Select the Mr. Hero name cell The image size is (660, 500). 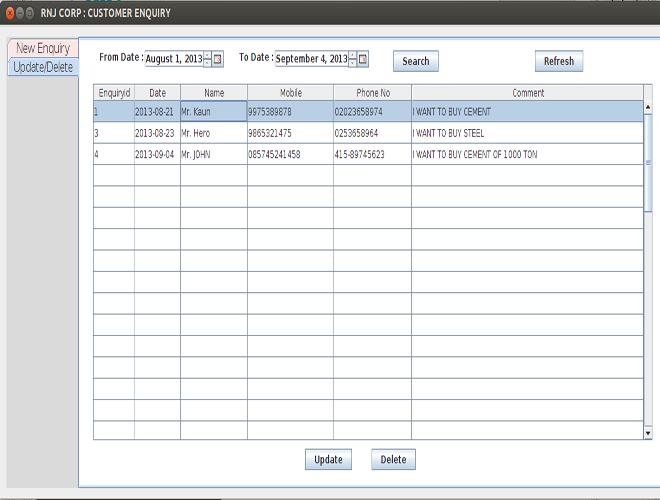(x=214, y=133)
